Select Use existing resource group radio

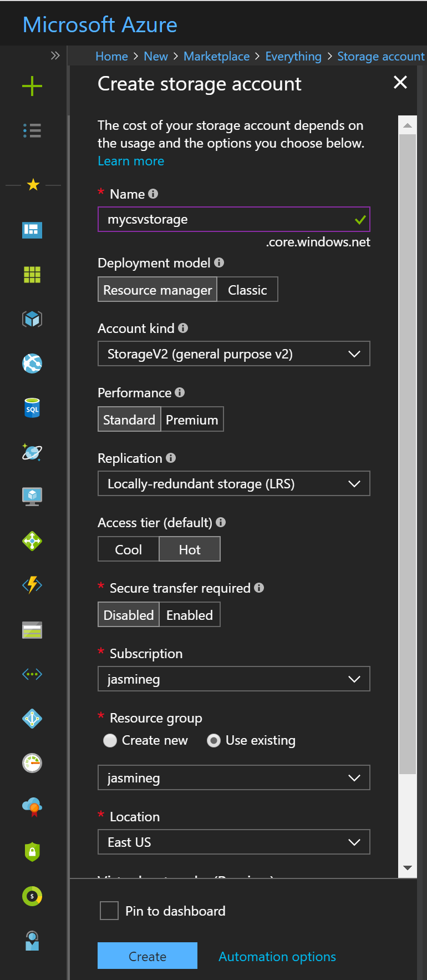tap(213, 741)
